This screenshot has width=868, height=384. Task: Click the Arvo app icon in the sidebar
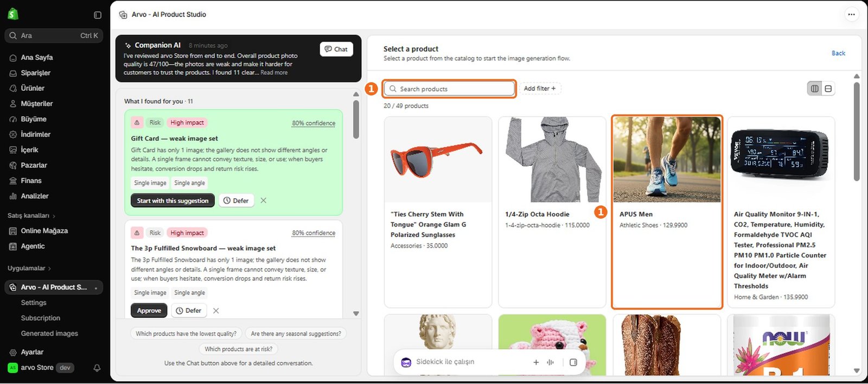[13, 287]
